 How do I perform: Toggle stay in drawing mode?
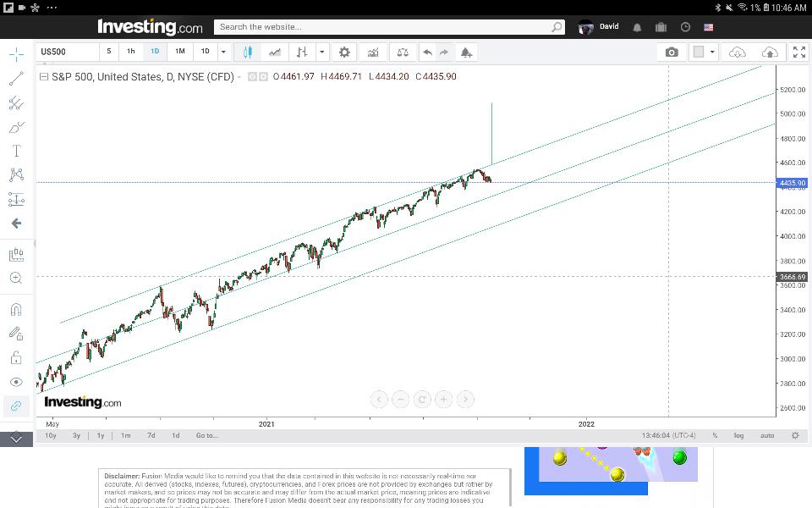[x=16, y=334]
